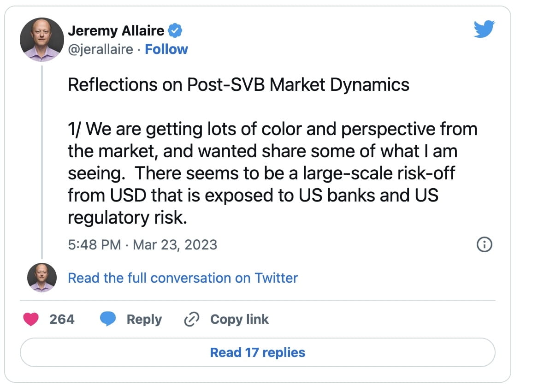This screenshot has height=392, width=544.
Task: Read the full conversation on Twitter
Action: pos(183,278)
